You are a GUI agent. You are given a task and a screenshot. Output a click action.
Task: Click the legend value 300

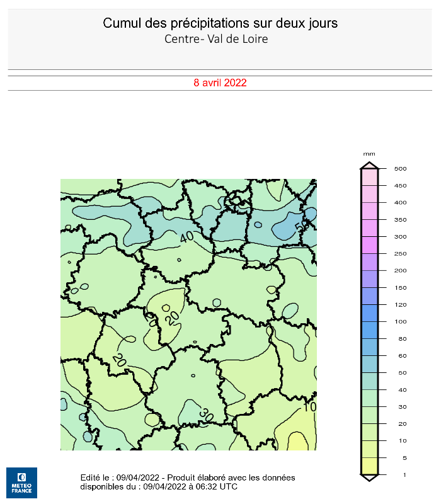click(401, 237)
